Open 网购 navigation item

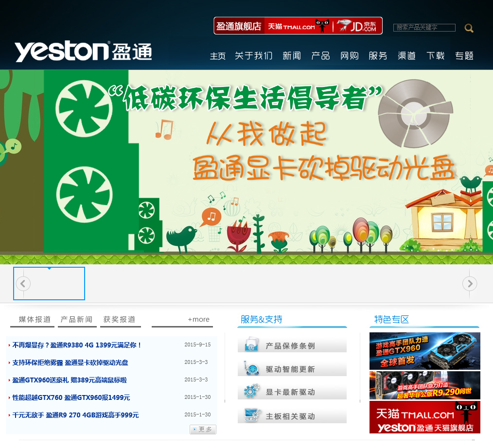pos(349,56)
